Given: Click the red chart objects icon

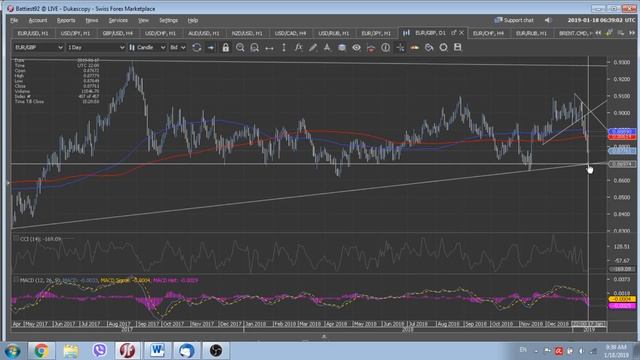Looking at the screenshot, I should [x=371, y=48].
